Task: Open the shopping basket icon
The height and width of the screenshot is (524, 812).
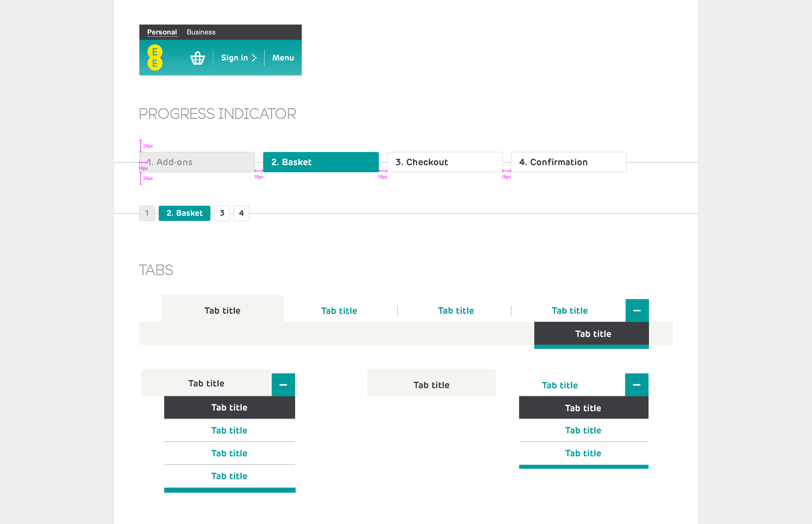Action: pyautogui.click(x=198, y=58)
